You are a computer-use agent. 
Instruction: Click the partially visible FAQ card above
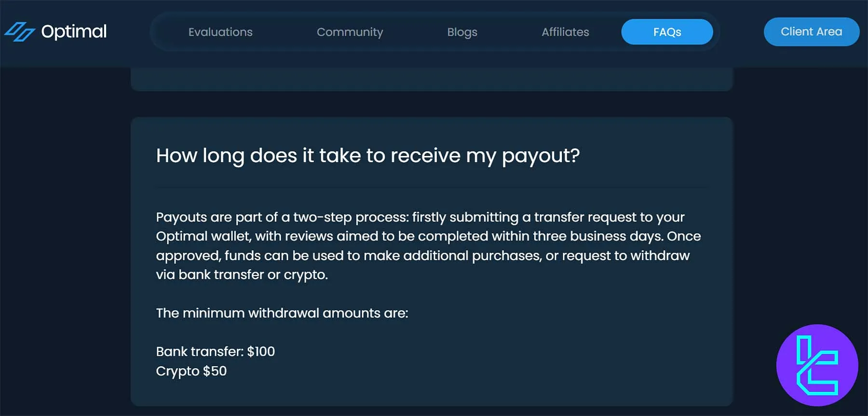(x=432, y=79)
